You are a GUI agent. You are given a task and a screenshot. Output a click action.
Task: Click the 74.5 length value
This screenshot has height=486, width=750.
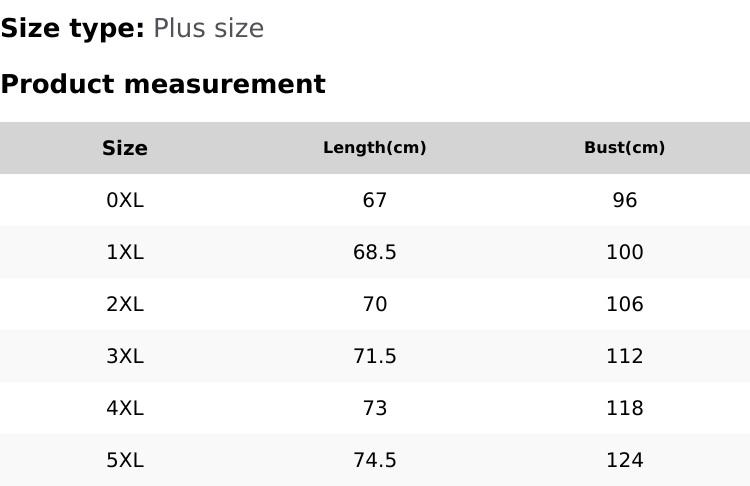click(375, 460)
